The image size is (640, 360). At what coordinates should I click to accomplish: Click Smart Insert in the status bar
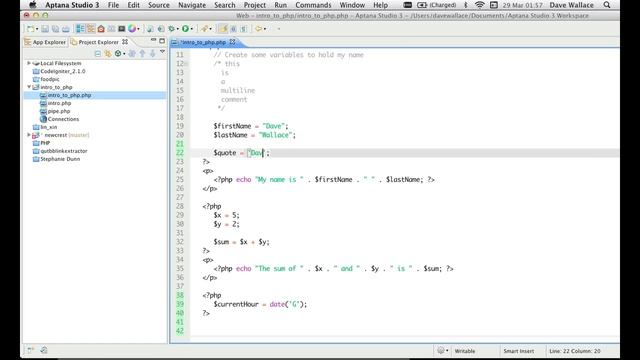(x=518, y=351)
